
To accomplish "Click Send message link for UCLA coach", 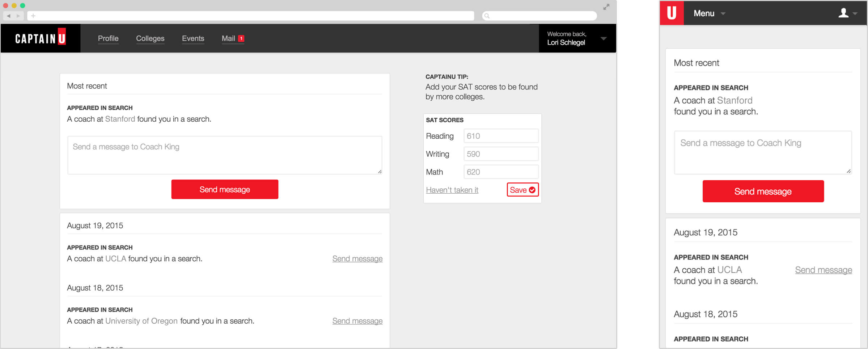I will (357, 258).
